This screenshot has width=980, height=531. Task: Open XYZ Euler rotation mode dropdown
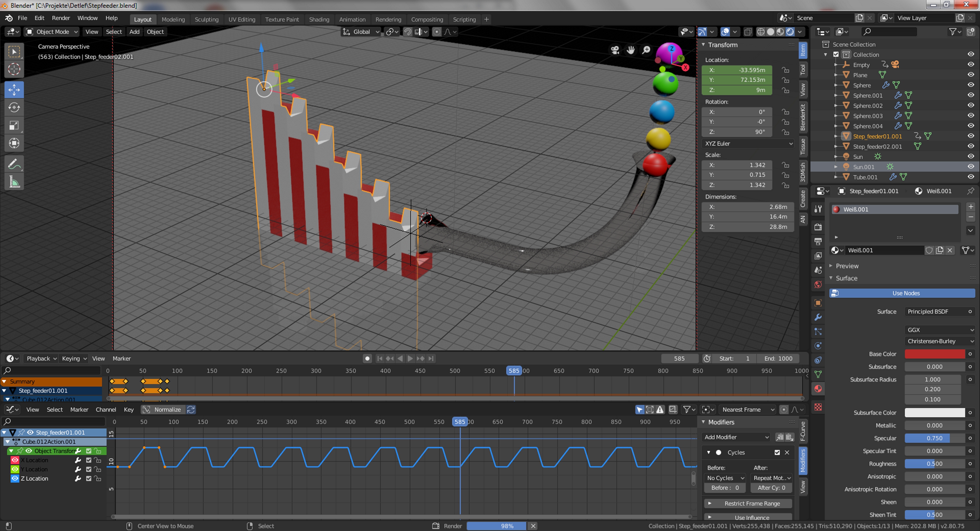[x=748, y=143]
